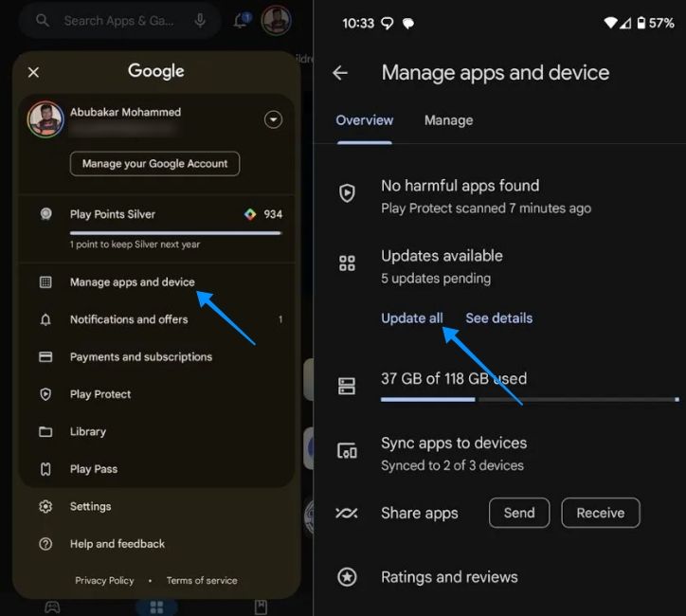686x616 pixels.
Task: Click the grid icon beside Manage apps and device
Action: tap(45, 282)
